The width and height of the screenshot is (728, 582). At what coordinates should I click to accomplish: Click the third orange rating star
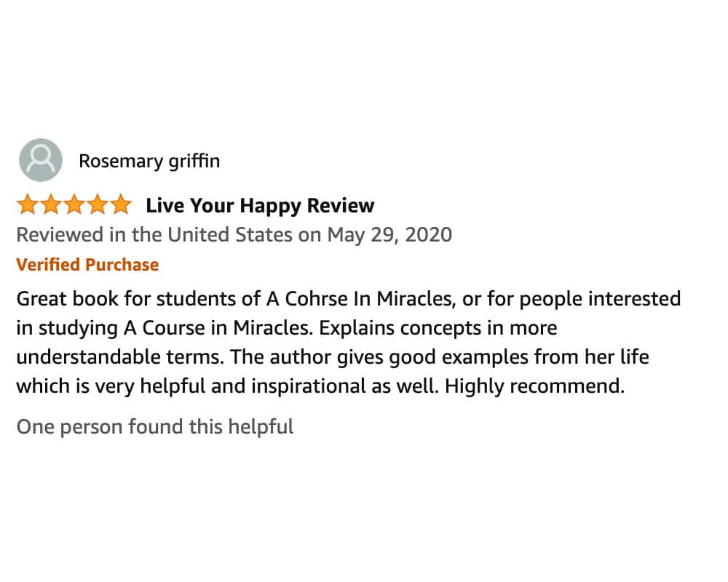point(74,206)
